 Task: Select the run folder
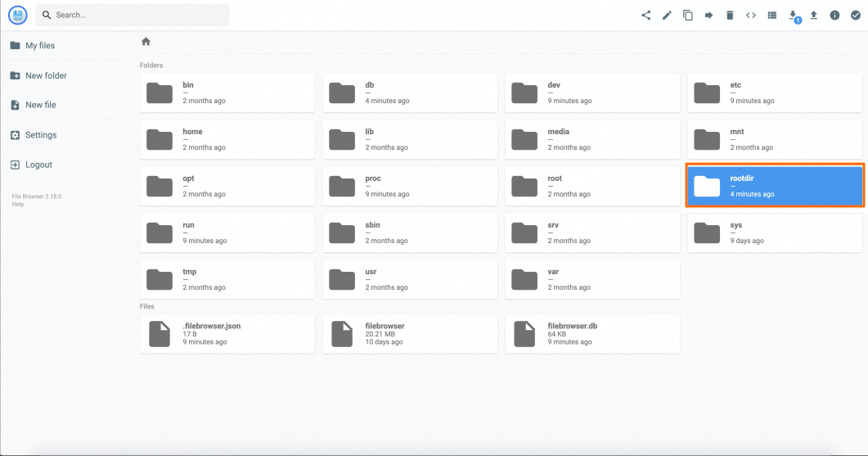[227, 233]
